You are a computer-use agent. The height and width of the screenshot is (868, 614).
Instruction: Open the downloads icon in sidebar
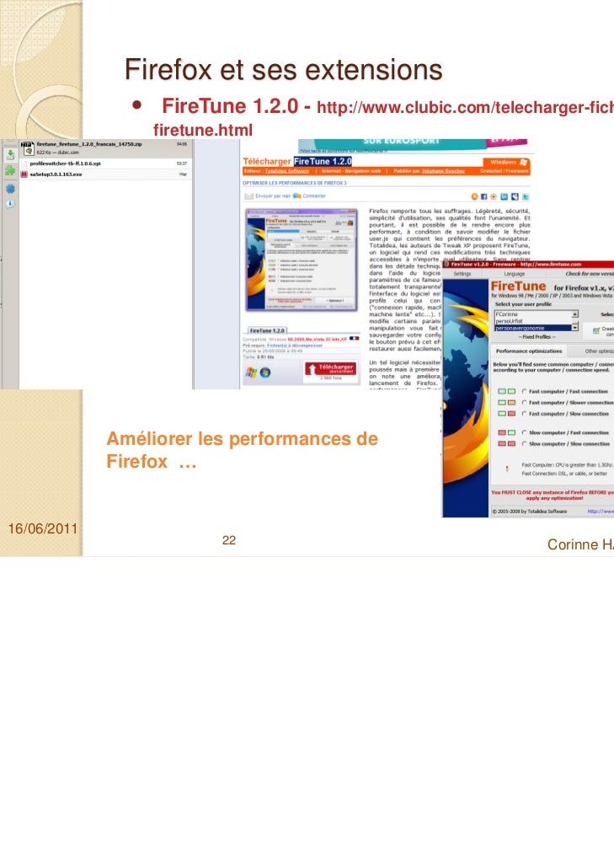(x=10, y=154)
